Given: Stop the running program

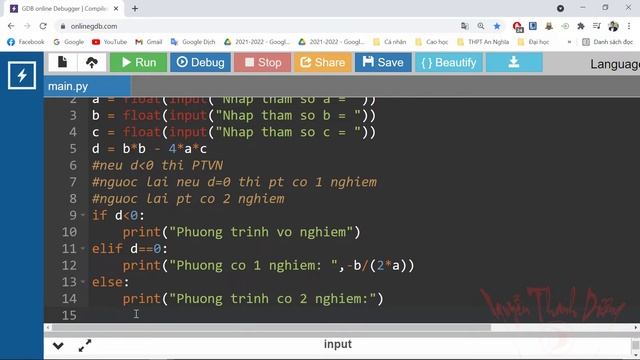Looking at the screenshot, I should [262, 62].
